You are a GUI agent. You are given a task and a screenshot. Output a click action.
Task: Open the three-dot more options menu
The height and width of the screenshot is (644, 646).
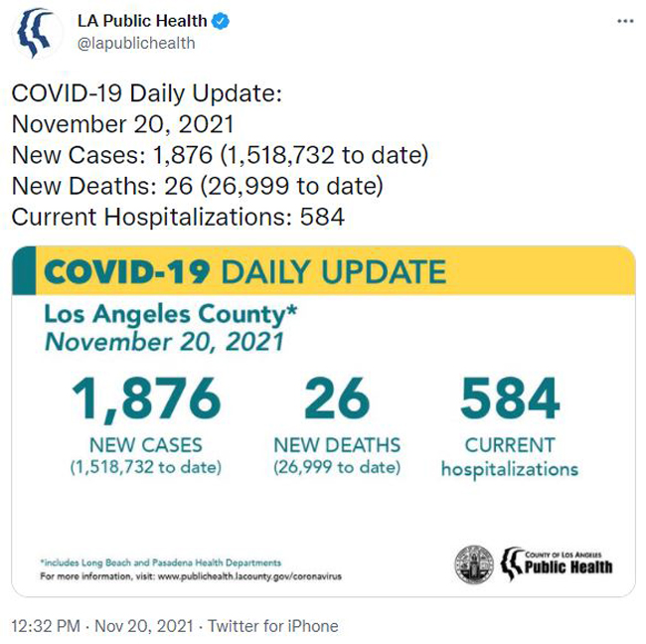[x=625, y=21]
